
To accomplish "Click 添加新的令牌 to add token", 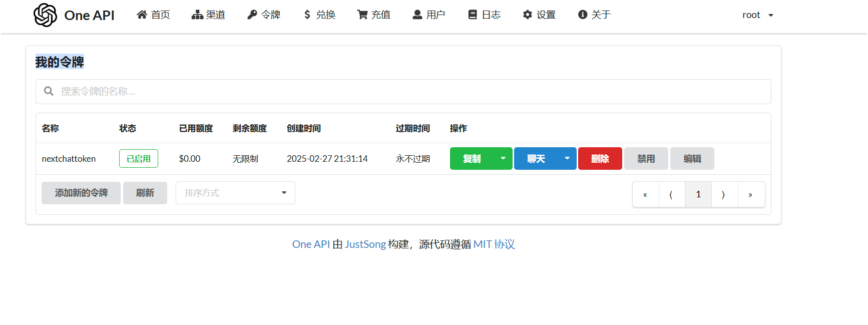I will (x=81, y=193).
